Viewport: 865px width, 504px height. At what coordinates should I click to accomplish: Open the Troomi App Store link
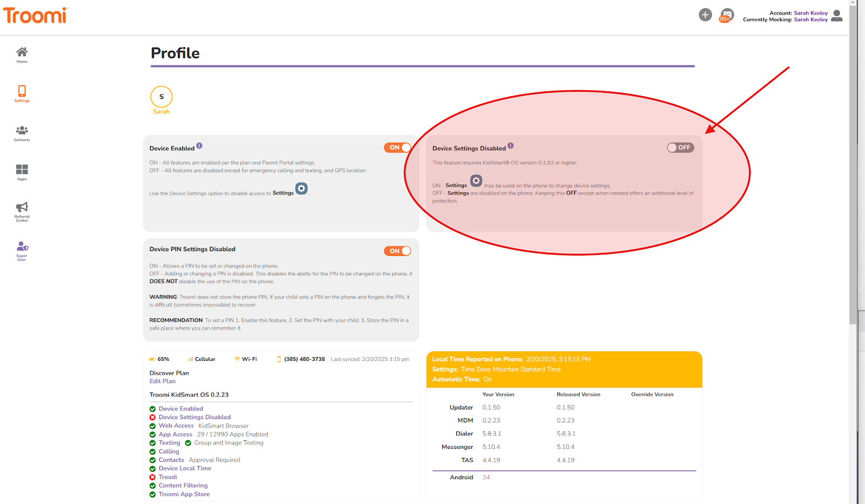(184, 494)
